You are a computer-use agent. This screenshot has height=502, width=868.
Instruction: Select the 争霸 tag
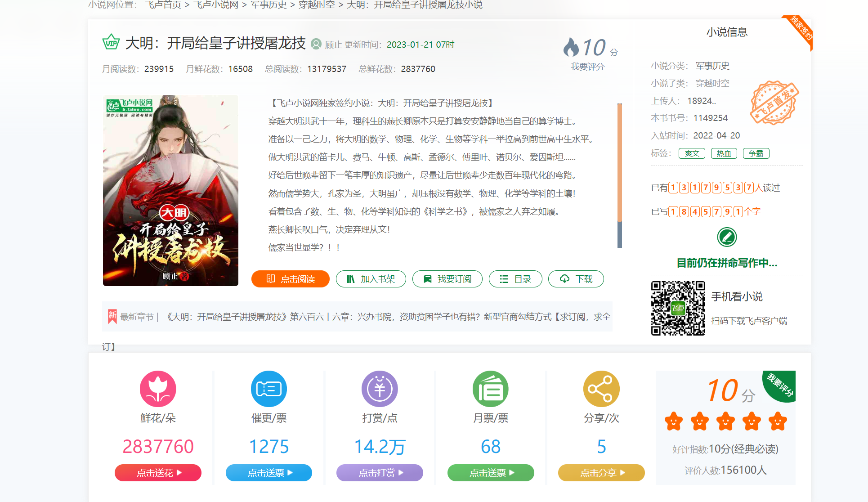click(756, 153)
